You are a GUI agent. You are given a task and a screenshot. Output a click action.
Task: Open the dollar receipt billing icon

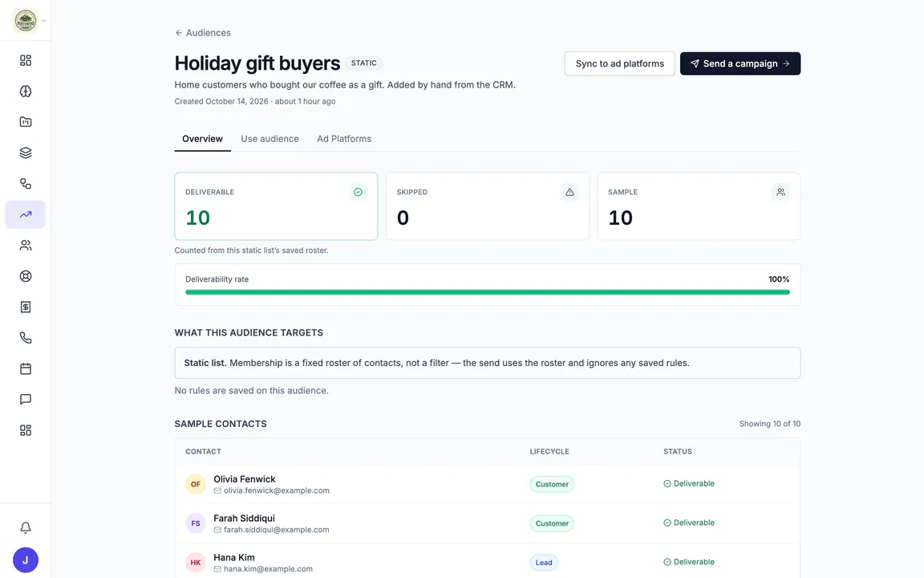coord(26,307)
